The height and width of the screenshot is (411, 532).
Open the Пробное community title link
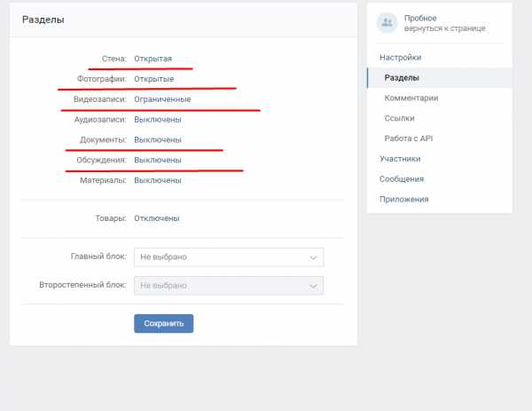click(420, 19)
